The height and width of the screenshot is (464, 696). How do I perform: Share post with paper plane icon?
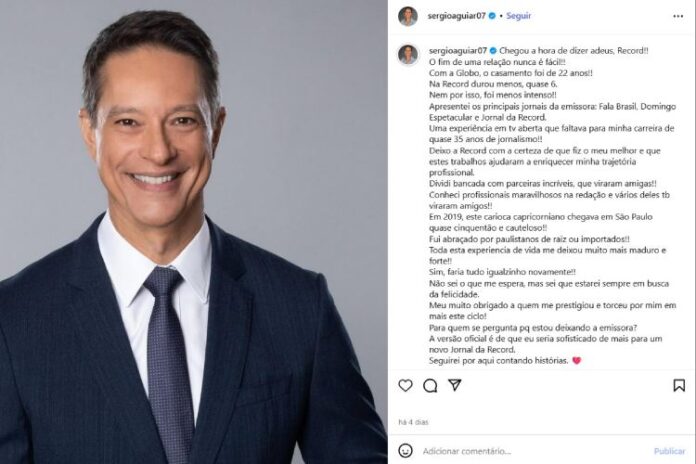455,385
